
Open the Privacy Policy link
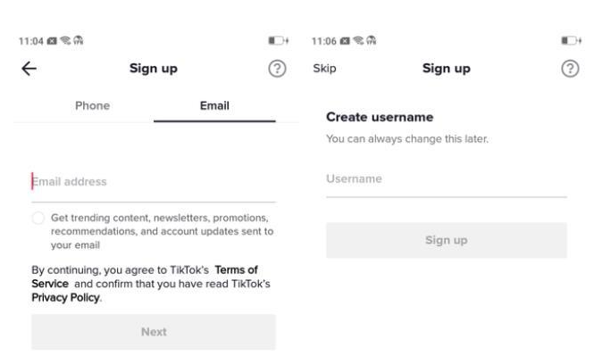point(65,297)
